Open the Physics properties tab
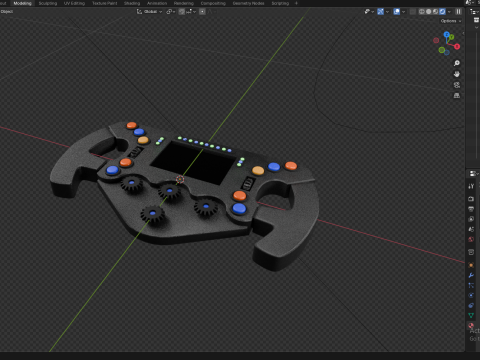 (x=471, y=295)
